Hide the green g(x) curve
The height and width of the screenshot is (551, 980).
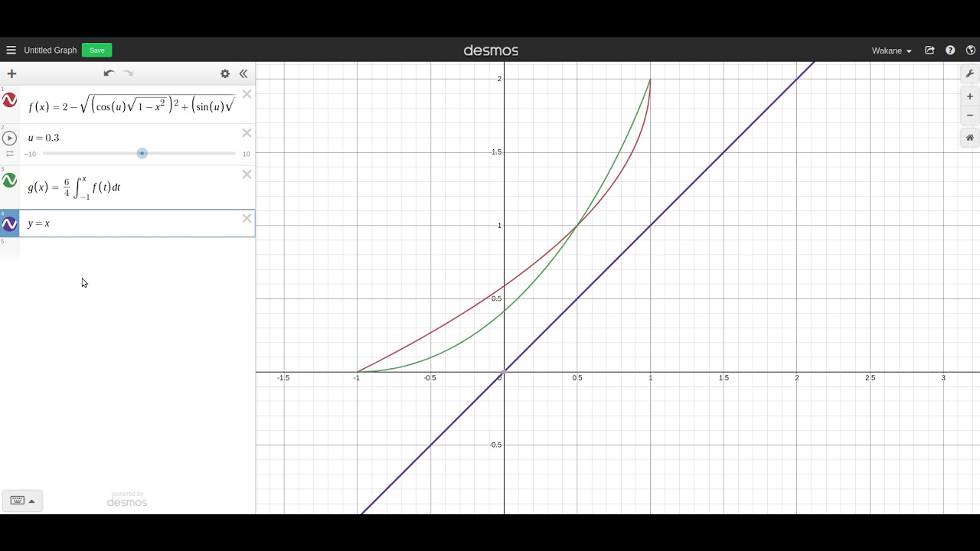9,181
